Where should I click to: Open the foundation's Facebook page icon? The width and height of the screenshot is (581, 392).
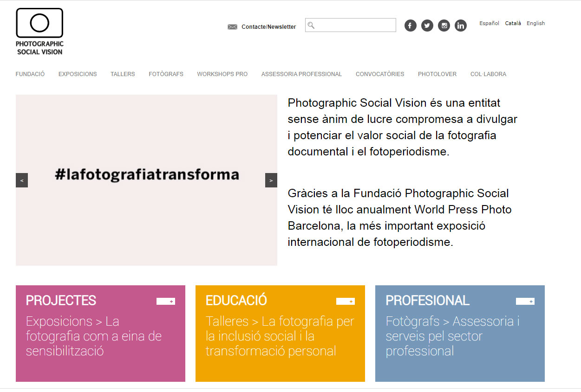(x=410, y=26)
